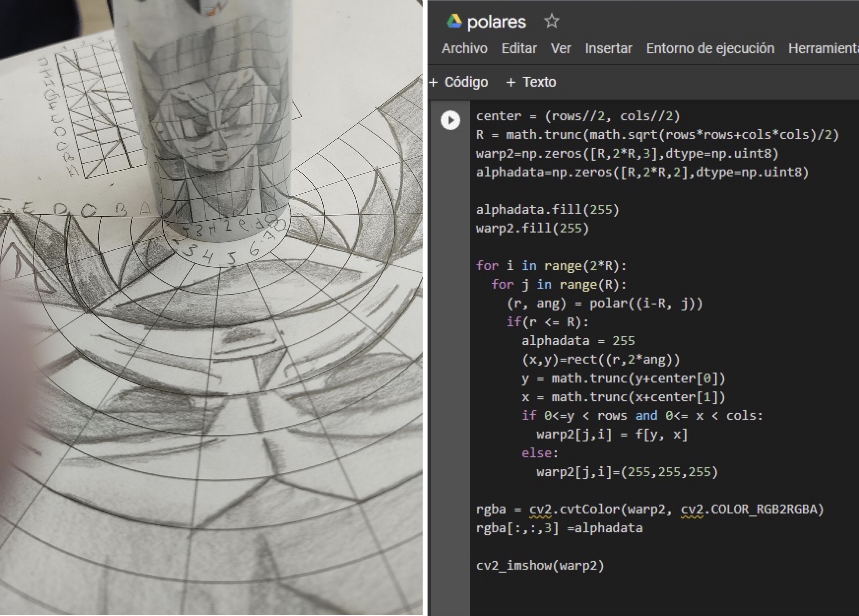
Task: Click the line 'if 0<=y < rows and 0<= x < cols:'
Action: (x=642, y=416)
